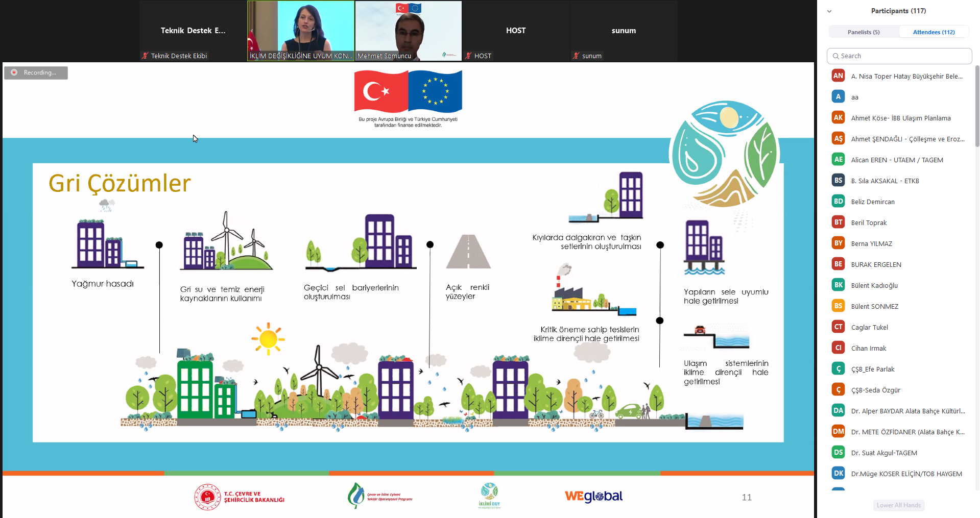
Task: Click the DM avatar for Dr. METE ÖZFİDANER
Action: pos(838,432)
